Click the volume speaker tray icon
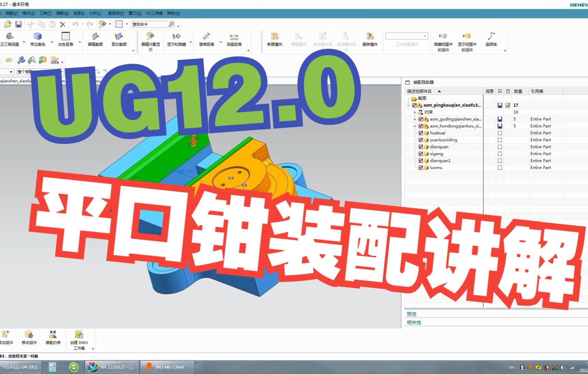Viewport: 588px width, 374px height. [563, 368]
